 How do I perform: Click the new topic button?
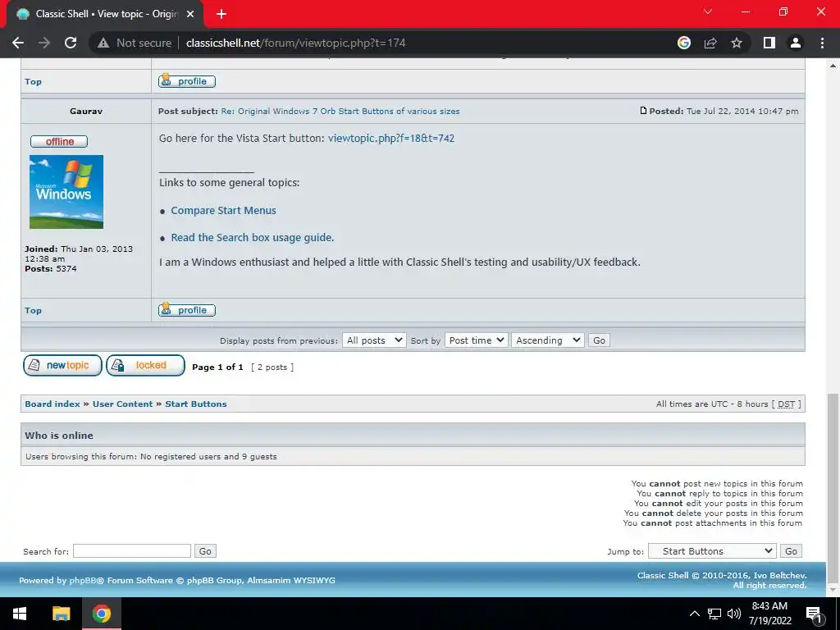(x=62, y=365)
